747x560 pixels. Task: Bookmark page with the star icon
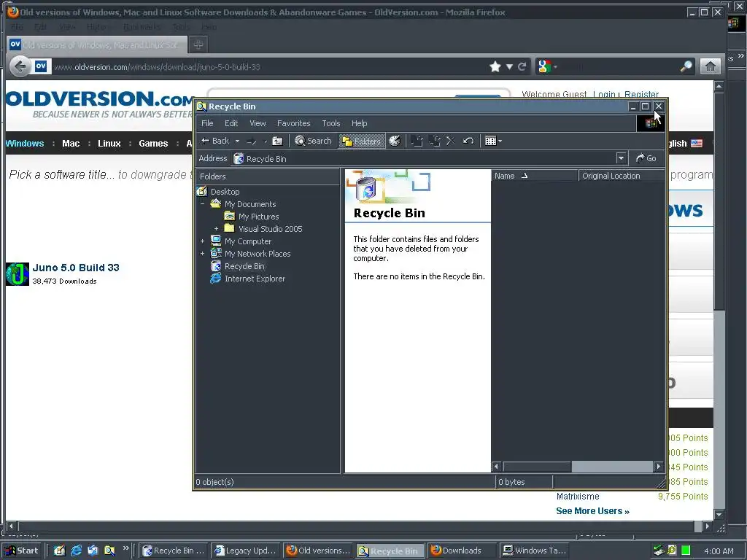pyautogui.click(x=495, y=66)
